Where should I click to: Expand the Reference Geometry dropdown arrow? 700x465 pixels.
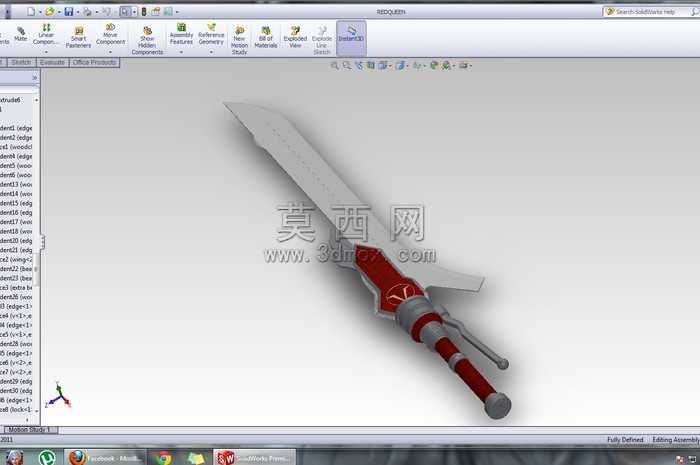(211, 52)
